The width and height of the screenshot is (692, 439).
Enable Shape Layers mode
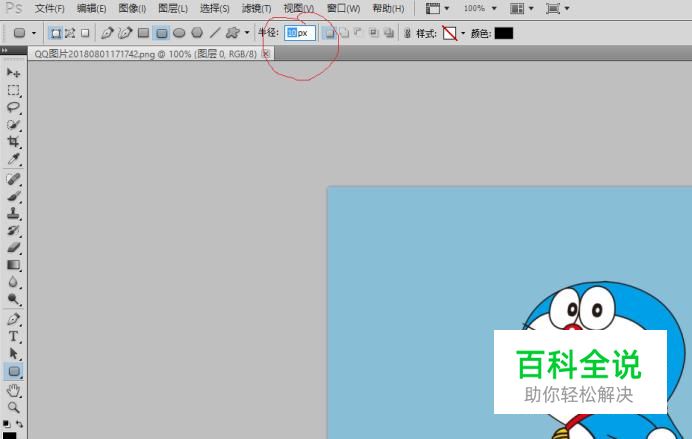(x=56, y=33)
